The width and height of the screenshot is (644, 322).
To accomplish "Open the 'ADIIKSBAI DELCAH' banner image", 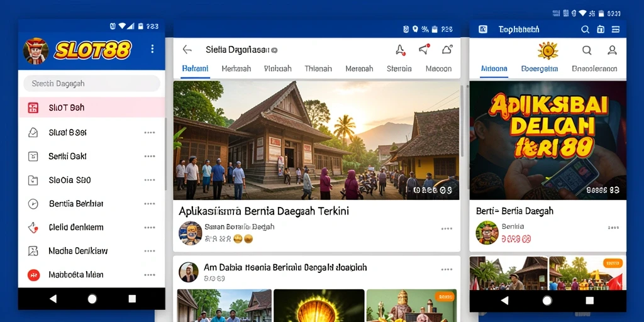I will coord(548,140).
